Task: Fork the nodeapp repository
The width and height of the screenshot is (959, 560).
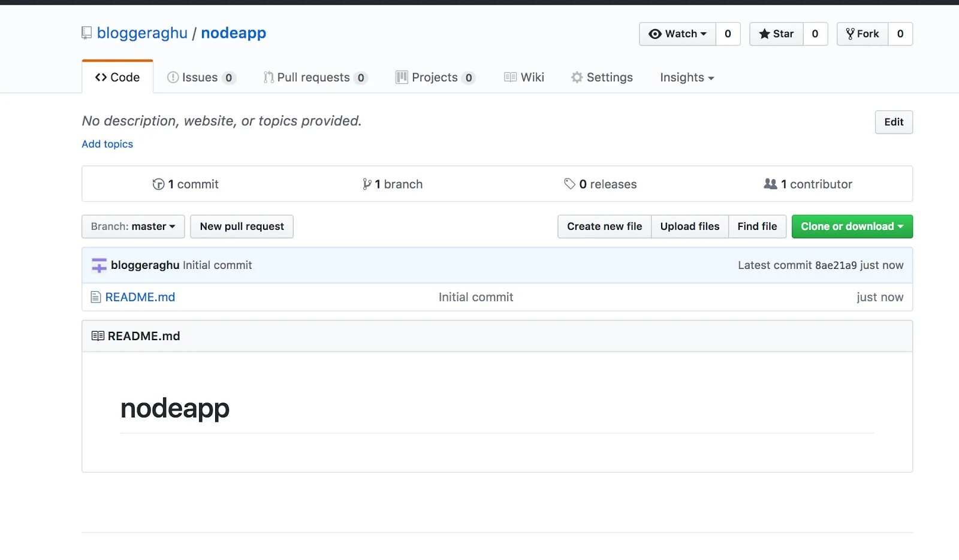Action: (x=863, y=34)
